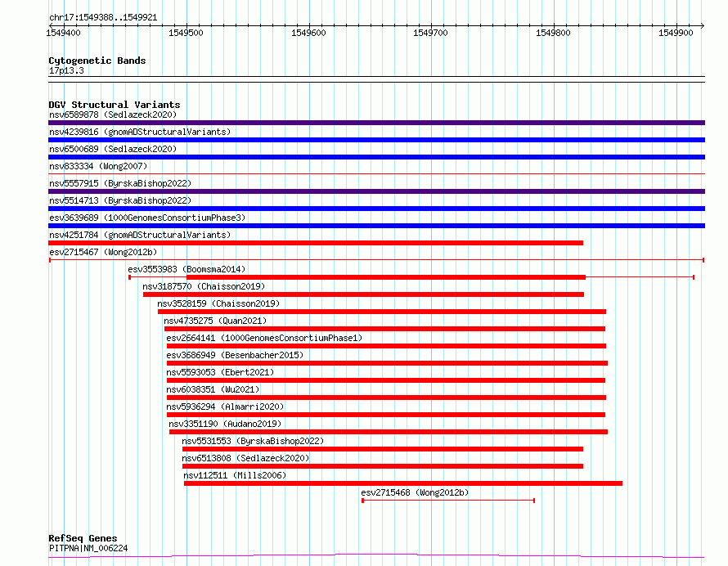Click the purple bar under nsv6589878
Screen dimensions: 728x566
click(x=376, y=123)
